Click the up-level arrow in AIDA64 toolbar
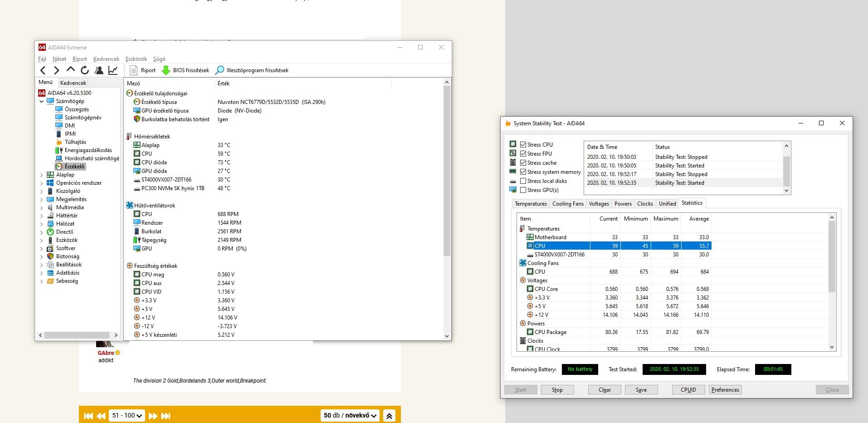This screenshot has height=423, width=868. (70, 69)
